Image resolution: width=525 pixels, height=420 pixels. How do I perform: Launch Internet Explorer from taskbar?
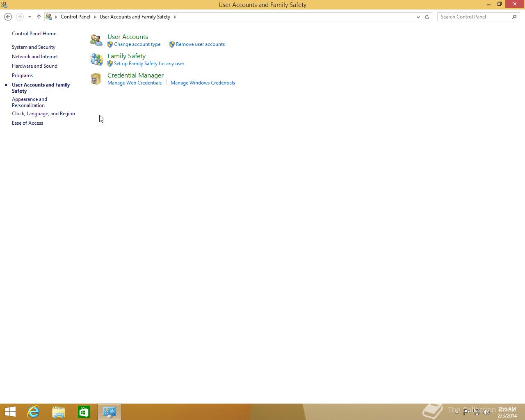click(x=33, y=412)
